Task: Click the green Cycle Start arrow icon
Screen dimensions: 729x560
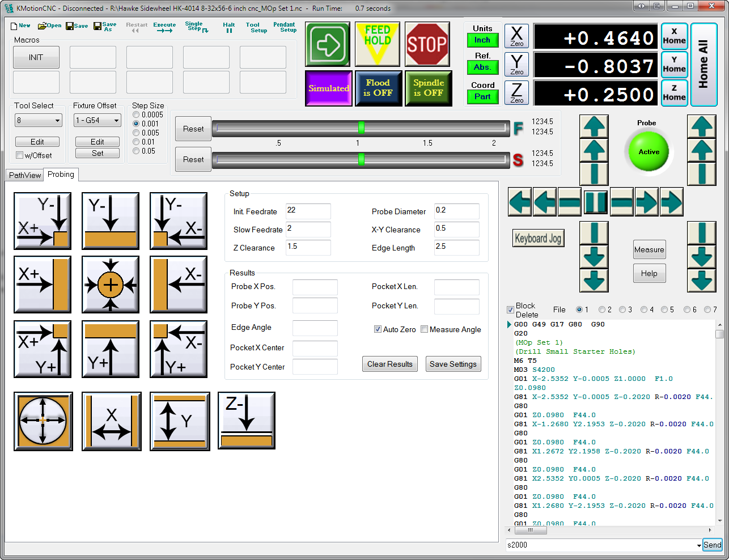Action: [x=328, y=44]
